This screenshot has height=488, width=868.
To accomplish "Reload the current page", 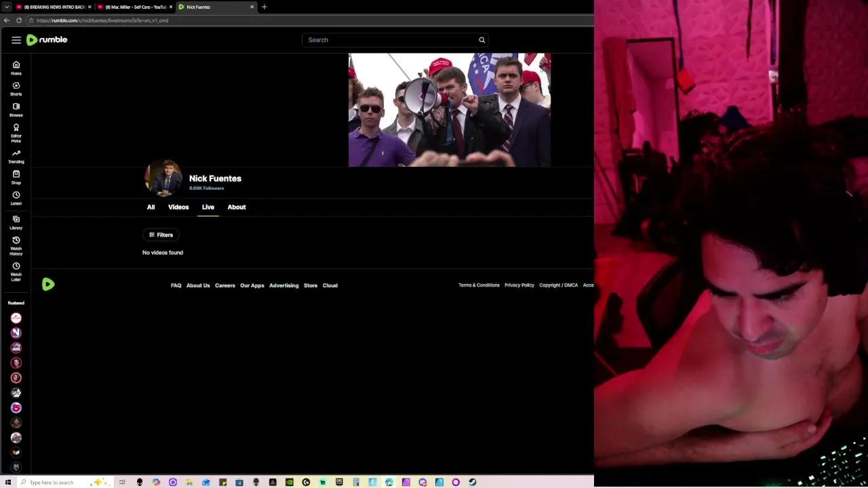I will tap(19, 20).
